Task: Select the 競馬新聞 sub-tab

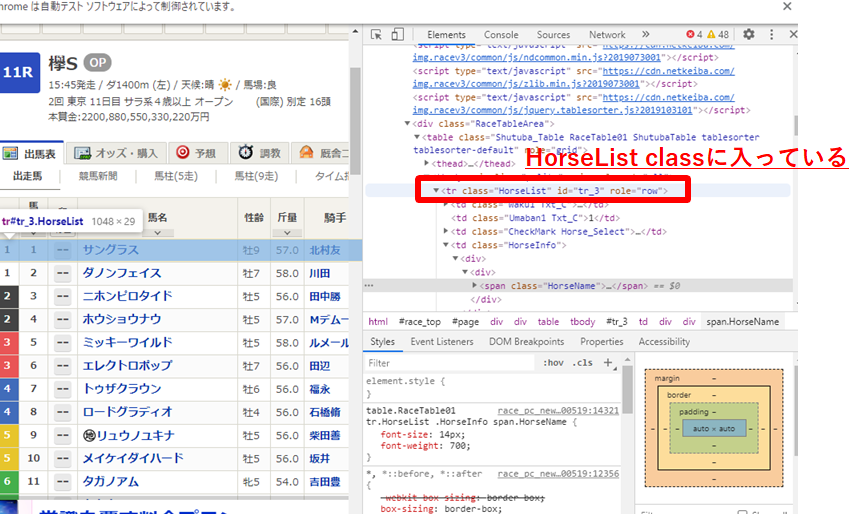Action: 98,176
